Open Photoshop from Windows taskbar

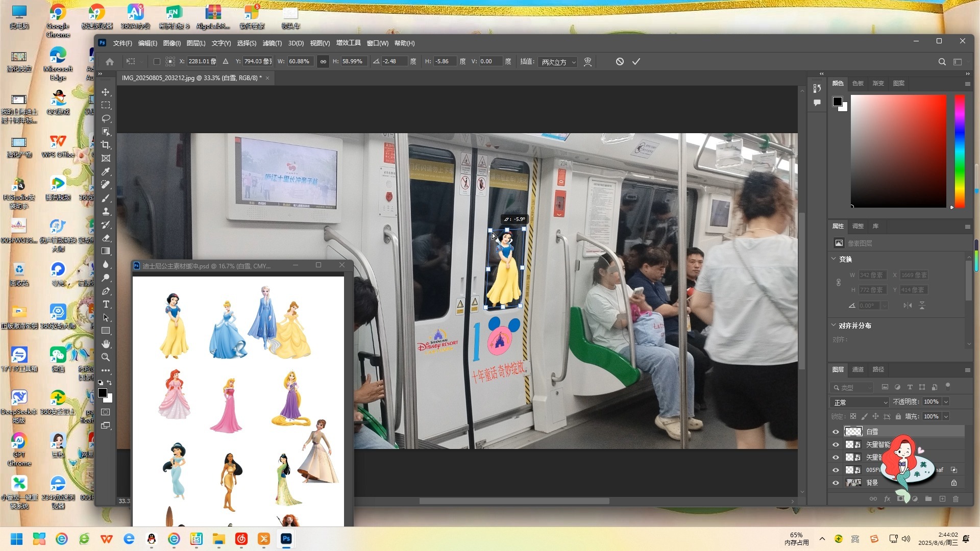tap(286, 539)
